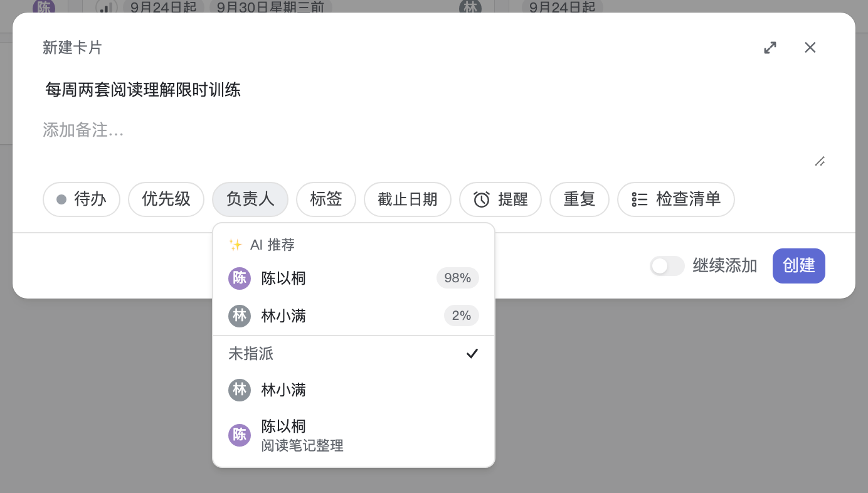This screenshot has height=493, width=868.
Task: Click 林小满's avatar in AI recommendations
Action: [240, 315]
